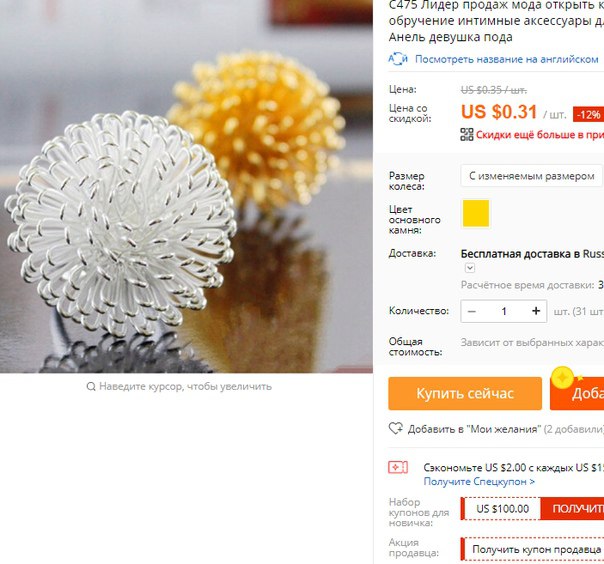Click the heart wishlist icon
The width and height of the screenshot is (604, 564).
pyautogui.click(x=396, y=428)
